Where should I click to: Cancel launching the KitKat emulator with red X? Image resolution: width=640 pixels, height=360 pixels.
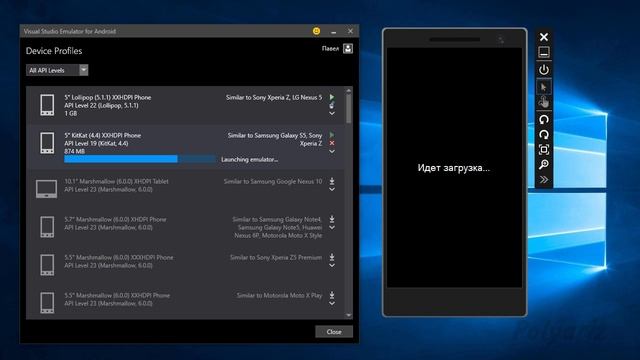pyautogui.click(x=332, y=143)
